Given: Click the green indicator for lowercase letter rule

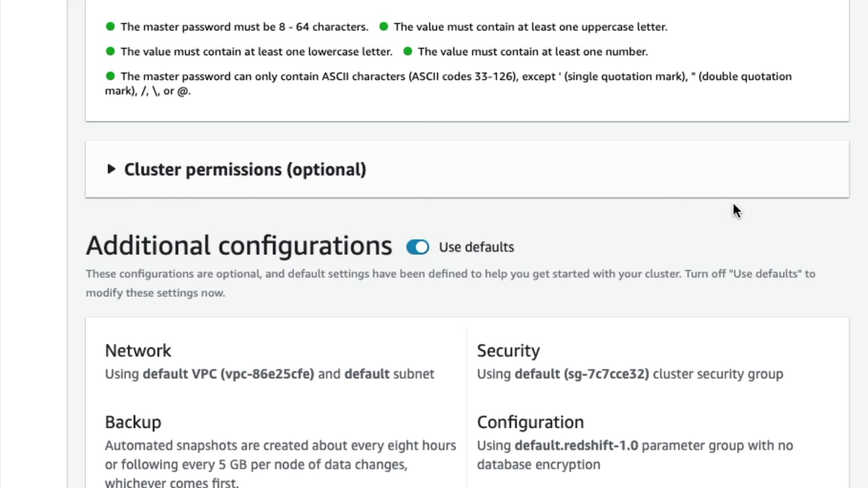Looking at the screenshot, I should pyautogui.click(x=110, y=52).
